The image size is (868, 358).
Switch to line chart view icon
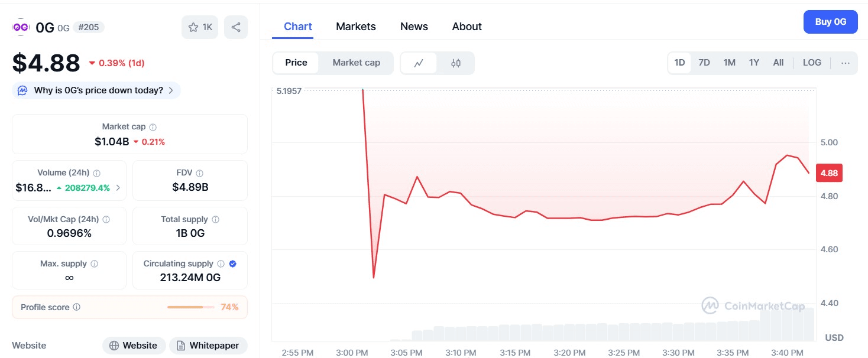pos(419,63)
